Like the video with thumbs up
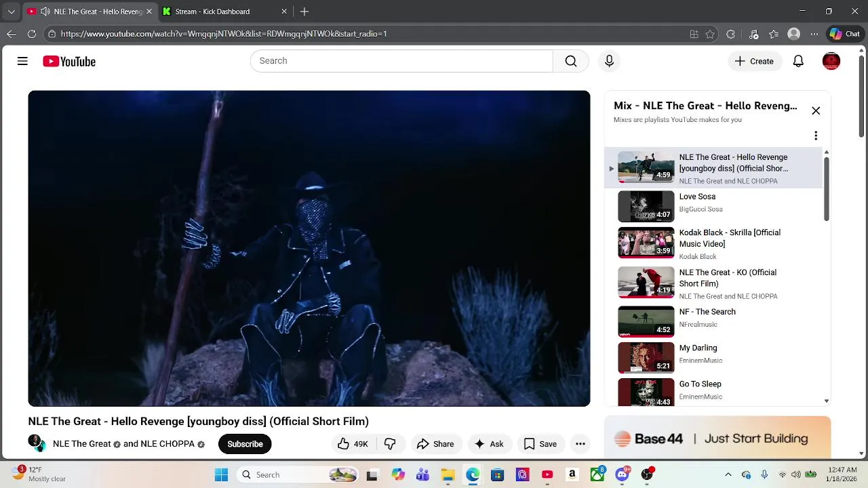Screen dimensions: 868x488 coord(353,444)
